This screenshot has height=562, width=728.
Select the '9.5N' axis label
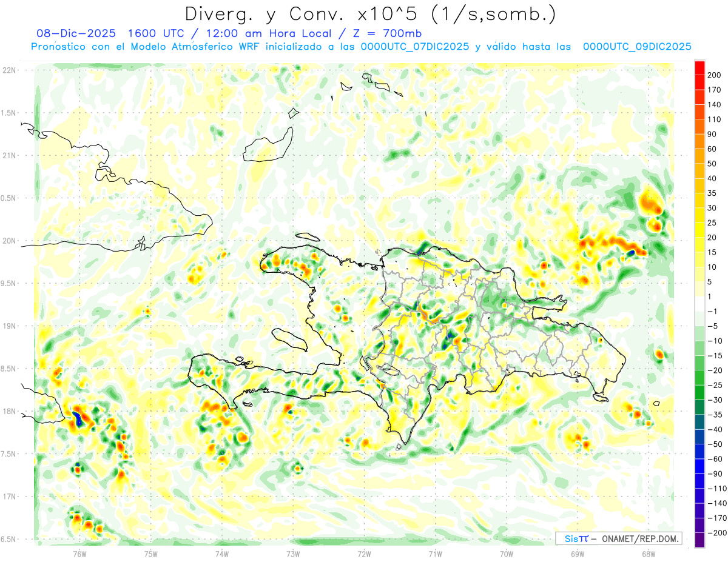click(x=8, y=283)
